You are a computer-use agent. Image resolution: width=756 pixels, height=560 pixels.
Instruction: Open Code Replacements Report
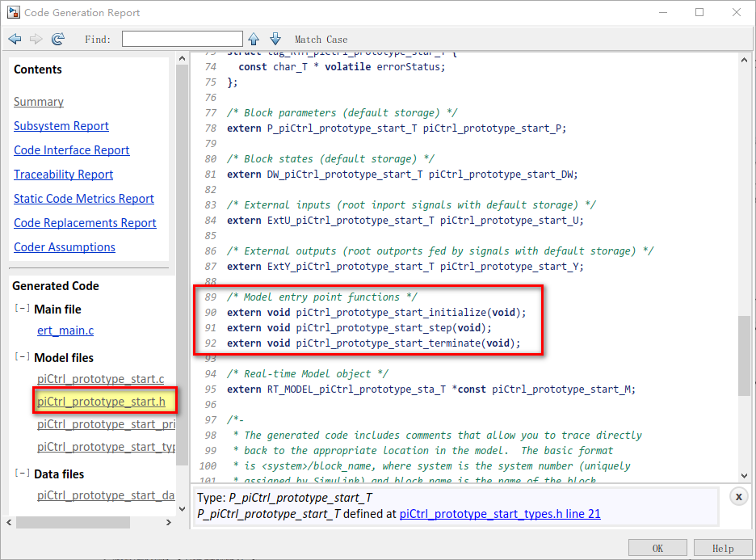[85, 222]
